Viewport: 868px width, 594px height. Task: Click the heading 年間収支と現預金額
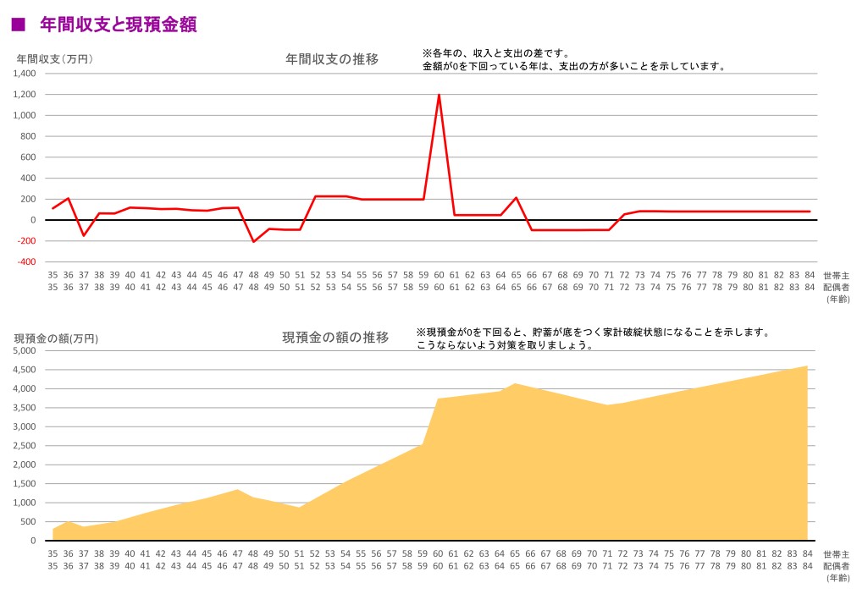pos(118,25)
